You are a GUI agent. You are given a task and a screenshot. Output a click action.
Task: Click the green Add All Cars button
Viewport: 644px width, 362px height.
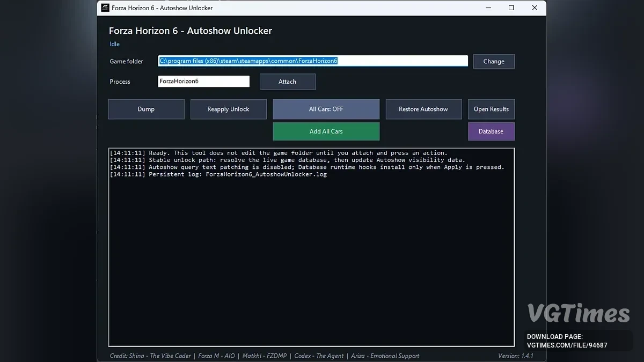[326, 131]
